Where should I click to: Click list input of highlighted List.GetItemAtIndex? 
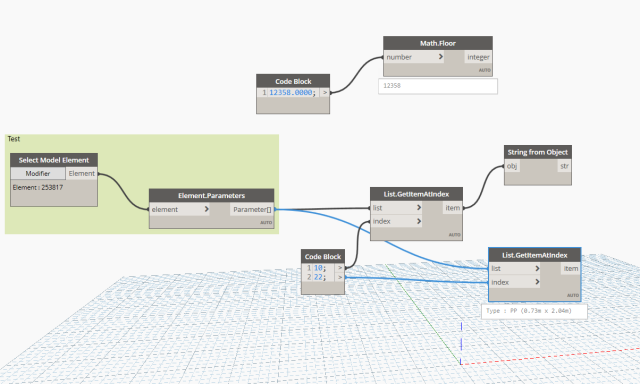pyautogui.click(x=515, y=269)
